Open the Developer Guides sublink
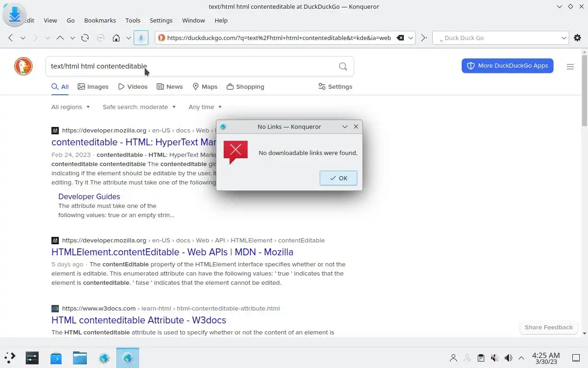Viewport: 588px width, 368px height. point(89,196)
